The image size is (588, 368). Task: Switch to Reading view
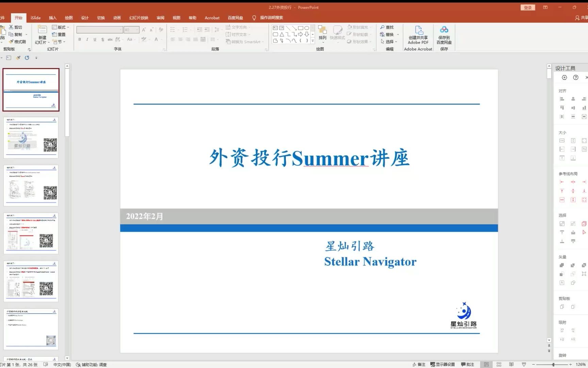pyautogui.click(x=511, y=365)
